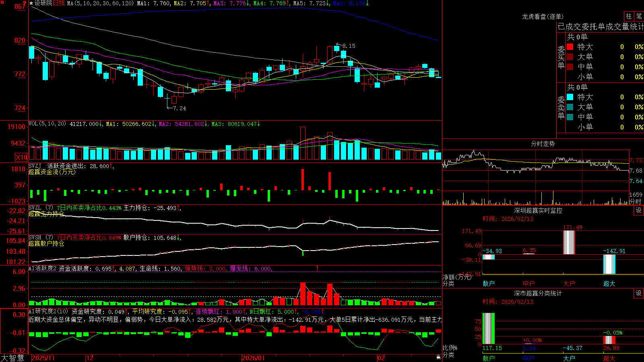644x362 pixels.
Task: Click the -142.91 超大 bar in 深圳超赢实时监控
Action: [x=609, y=264]
